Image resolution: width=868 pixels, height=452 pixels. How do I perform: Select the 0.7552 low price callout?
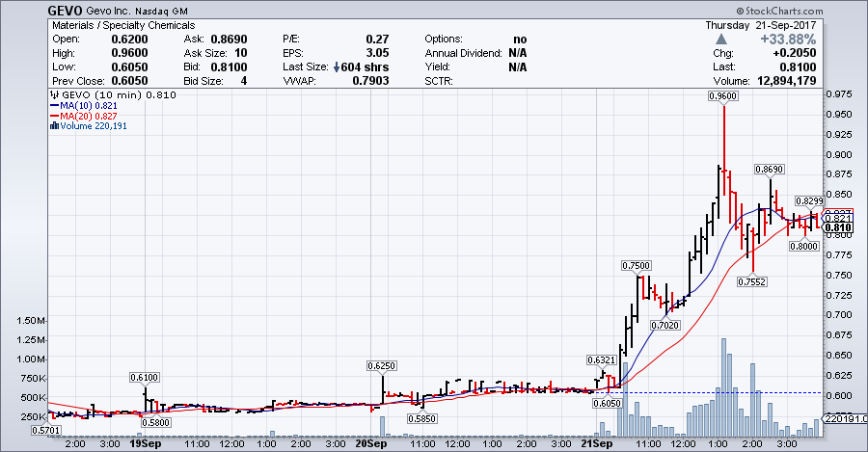752,282
